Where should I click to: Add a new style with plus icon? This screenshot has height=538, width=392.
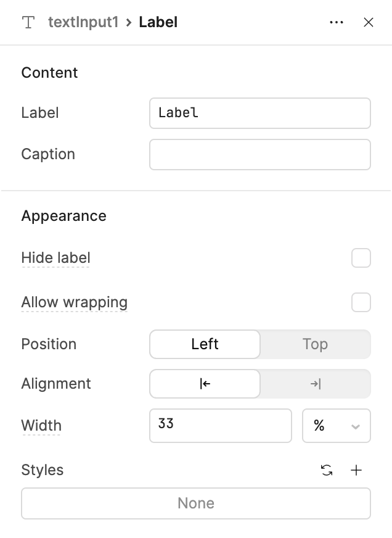[356, 470]
